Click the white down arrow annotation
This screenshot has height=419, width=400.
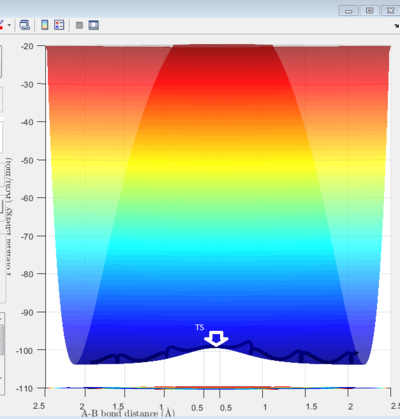coord(216,339)
